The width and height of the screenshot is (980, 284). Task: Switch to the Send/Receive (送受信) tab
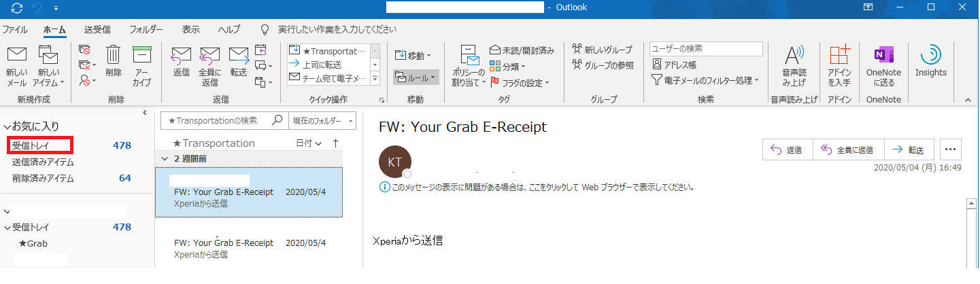pos(97,30)
